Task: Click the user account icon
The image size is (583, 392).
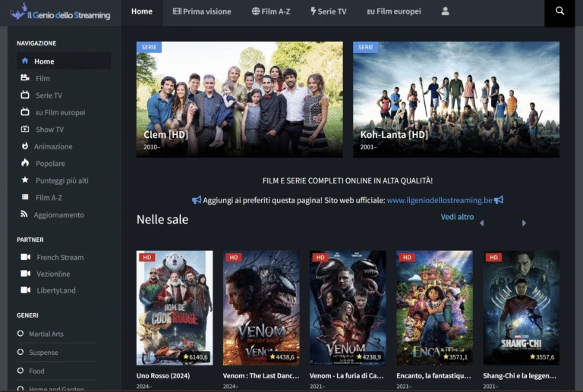Action: click(445, 11)
